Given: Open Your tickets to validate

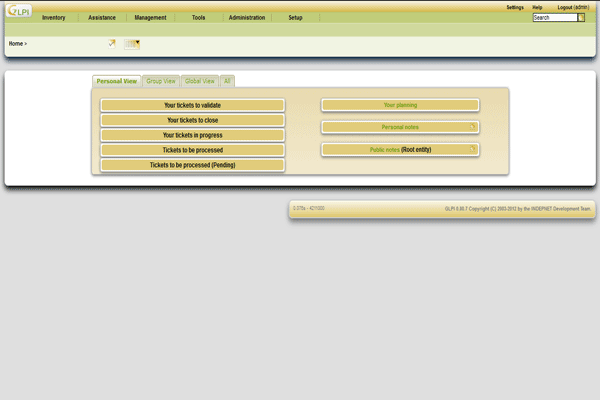Looking at the screenshot, I should 192,105.
